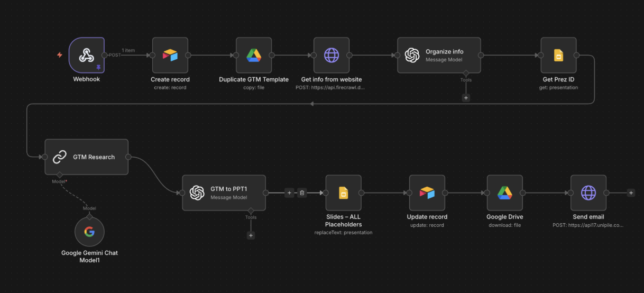This screenshot has width=644, height=293.
Task: Select the Webhook trigger node icon
Action: click(x=86, y=55)
